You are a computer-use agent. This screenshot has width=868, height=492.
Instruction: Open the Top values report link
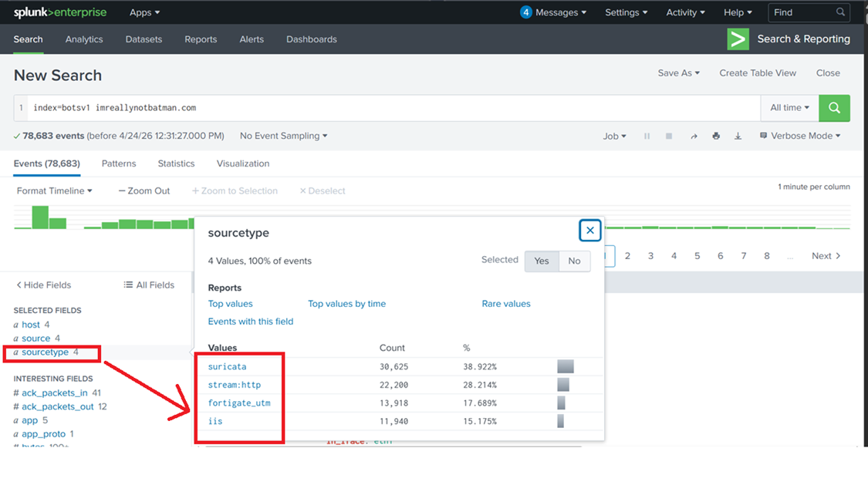(x=230, y=304)
